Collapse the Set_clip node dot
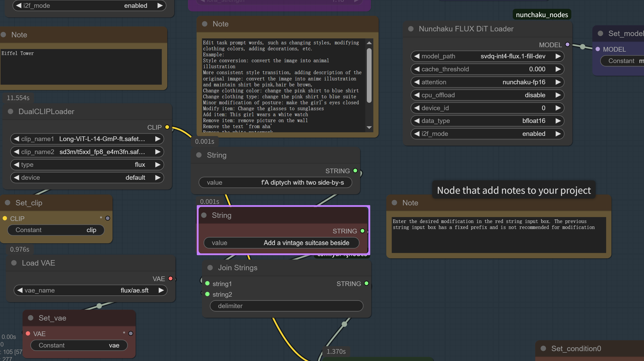The height and width of the screenshot is (361, 644). point(8,203)
